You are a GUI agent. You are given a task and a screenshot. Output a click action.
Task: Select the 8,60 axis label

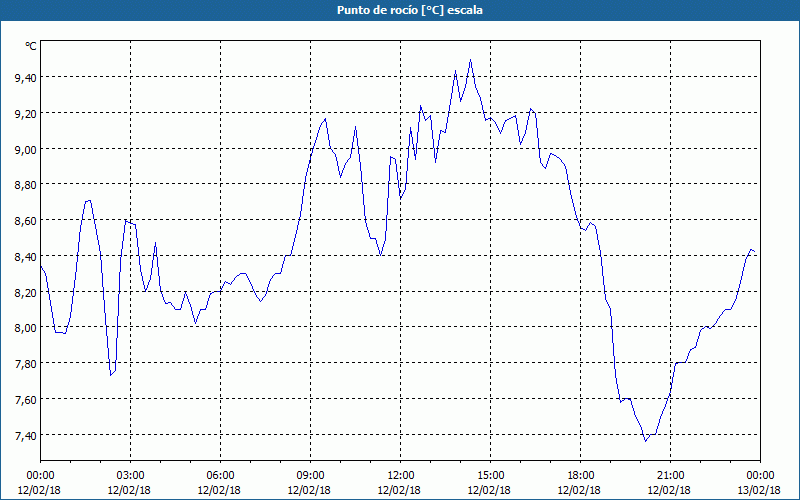pyautogui.click(x=25, y=220)
